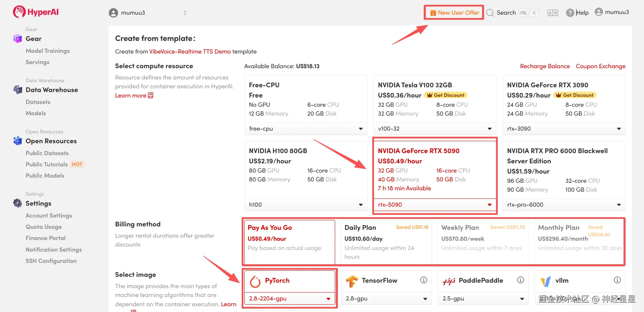Viewport: 644px width, 312px height.
Task: Click PaddlePaddle image info icon
Action: 521,280
